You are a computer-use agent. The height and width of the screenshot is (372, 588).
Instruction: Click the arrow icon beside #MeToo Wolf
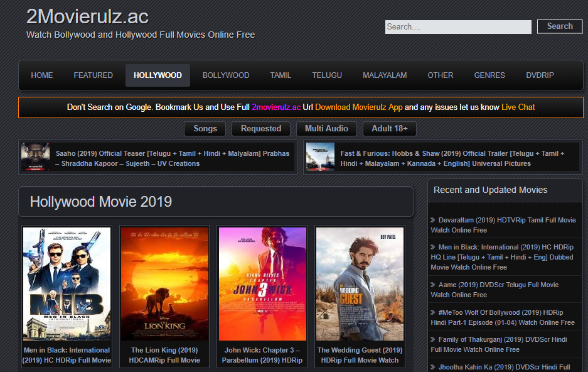pos(433,312)
